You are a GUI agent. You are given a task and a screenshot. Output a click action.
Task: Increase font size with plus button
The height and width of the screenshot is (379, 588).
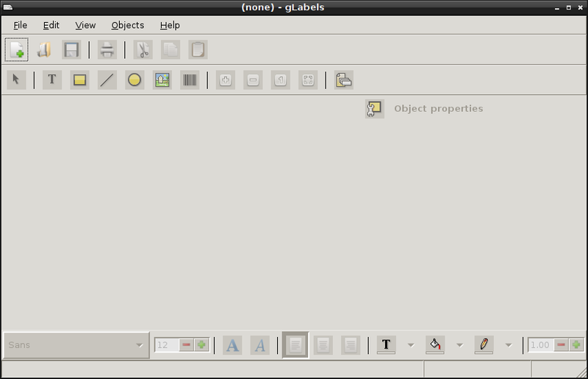[x=201, y=345]
